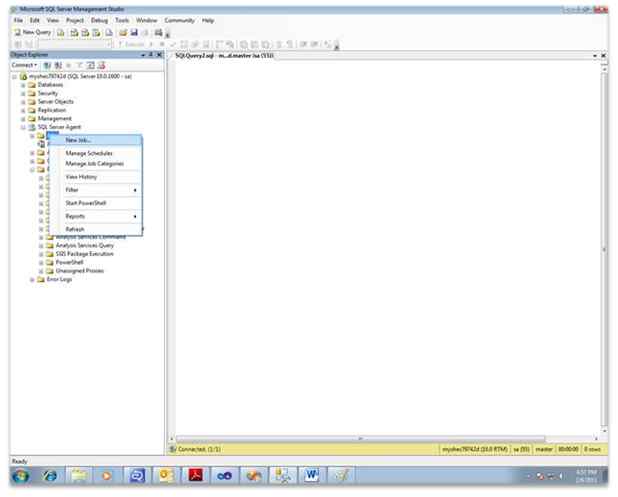Click the master database status entry
Screen dimensions: 618x497
544,449
